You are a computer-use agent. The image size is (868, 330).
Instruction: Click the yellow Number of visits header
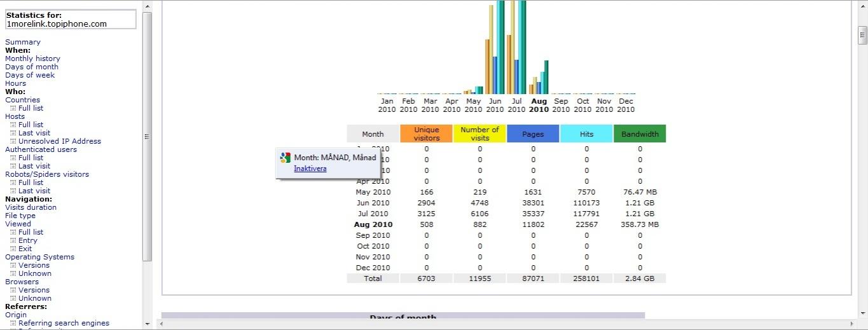(x=479, y=134)
